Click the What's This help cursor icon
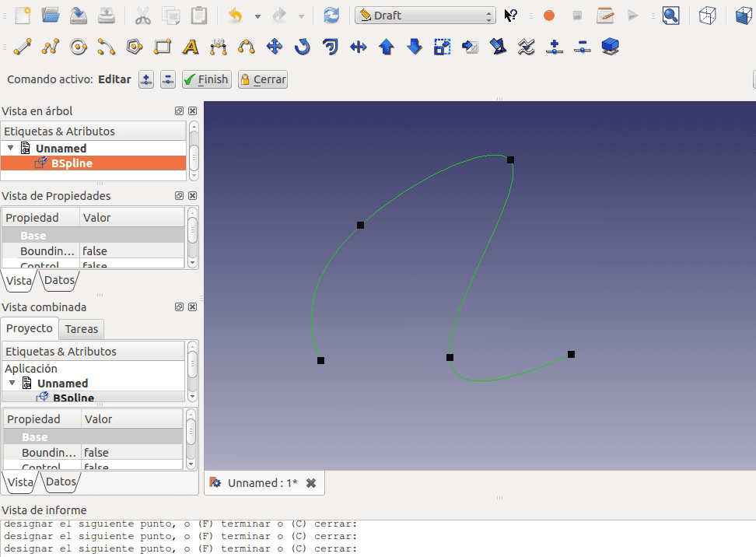The width and height of the screenshot is (756, 557). (510, 16)
